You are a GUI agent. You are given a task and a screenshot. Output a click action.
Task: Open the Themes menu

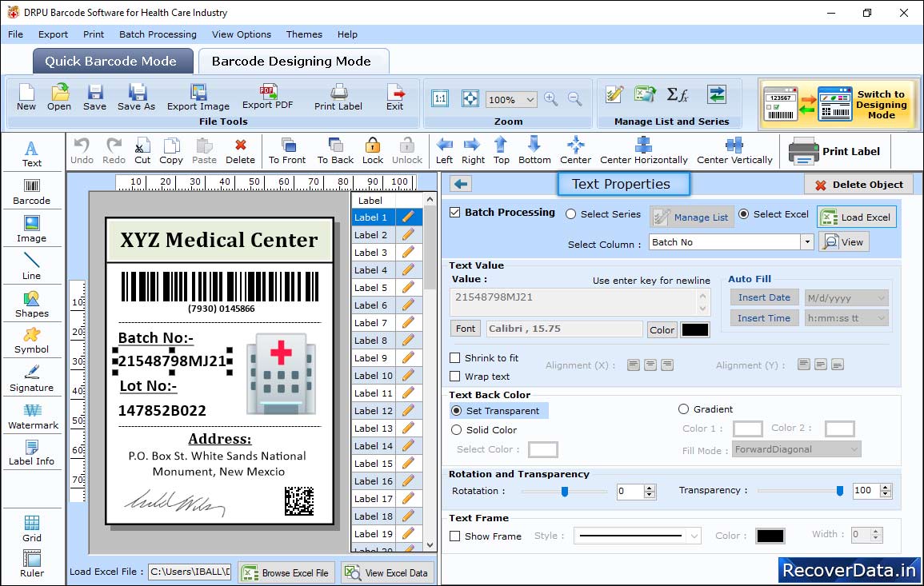click(304, 34)
